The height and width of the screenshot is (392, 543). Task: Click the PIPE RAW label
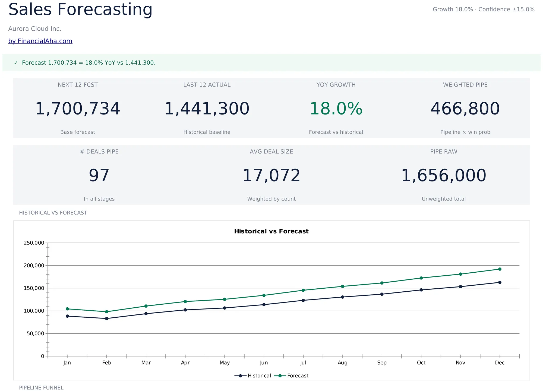[x=444, y=152]
